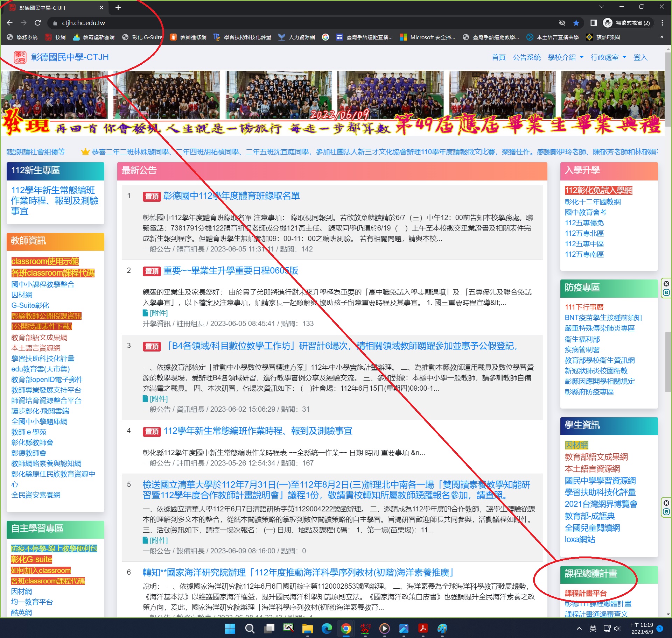Screen dimensions: 672x638
Task: Click the crown icon in the news ticker
Action: [85, 152]
